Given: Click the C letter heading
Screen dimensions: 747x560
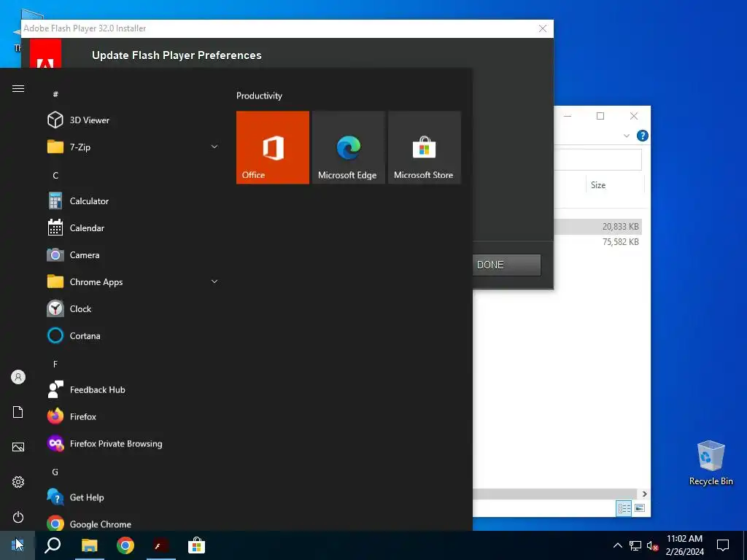Looking at the screenshot, I should pos(55,175).
